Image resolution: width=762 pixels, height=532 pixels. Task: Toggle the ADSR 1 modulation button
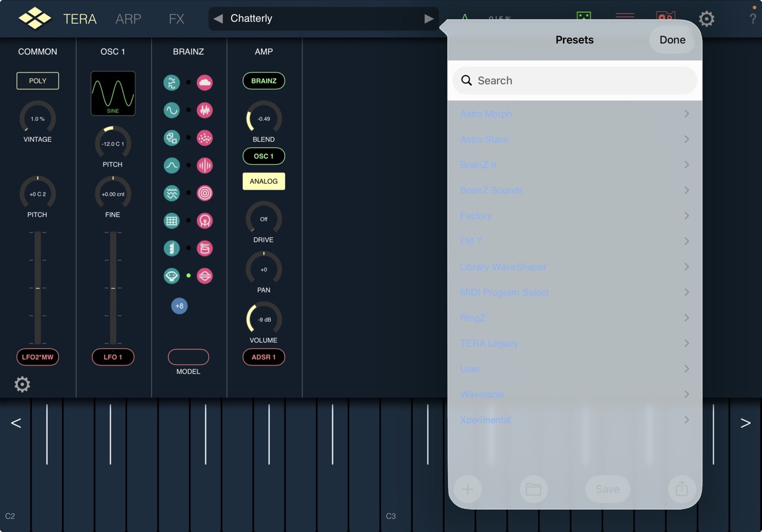click(264, 357)
